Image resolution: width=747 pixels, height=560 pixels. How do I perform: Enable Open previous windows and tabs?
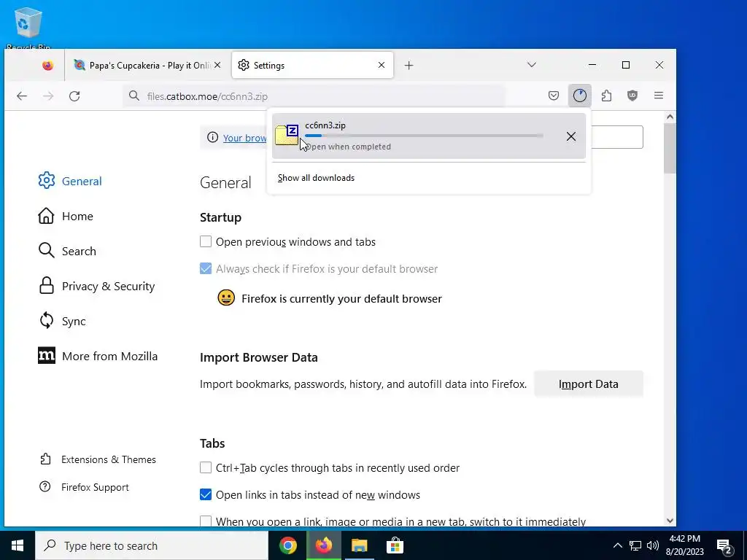(x=205, y=241)
